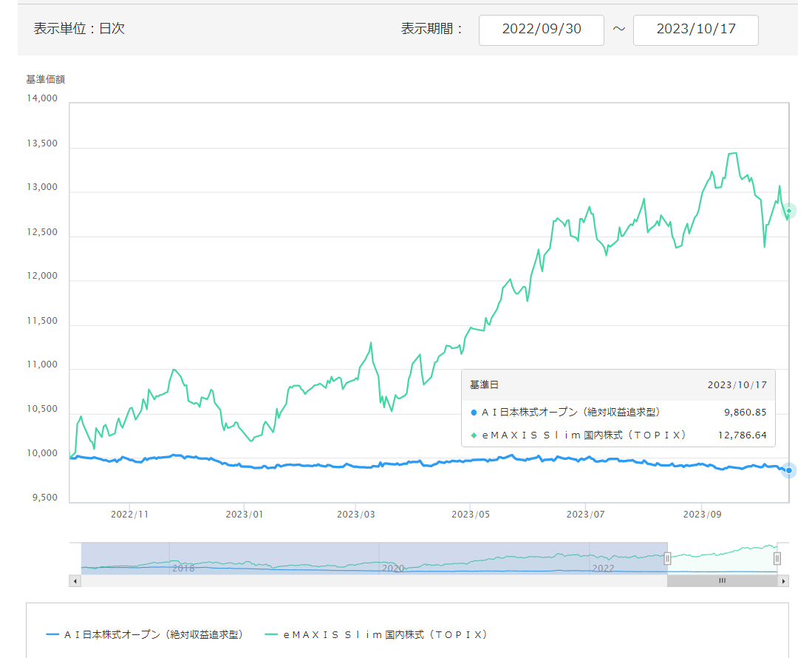Click the green endpoint marker on chart
812x658 pixels.
click(789, 211)
